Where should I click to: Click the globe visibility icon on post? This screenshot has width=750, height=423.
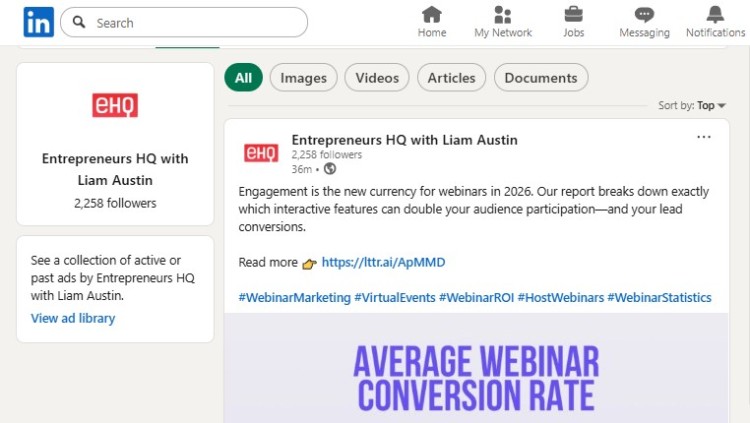330,169
